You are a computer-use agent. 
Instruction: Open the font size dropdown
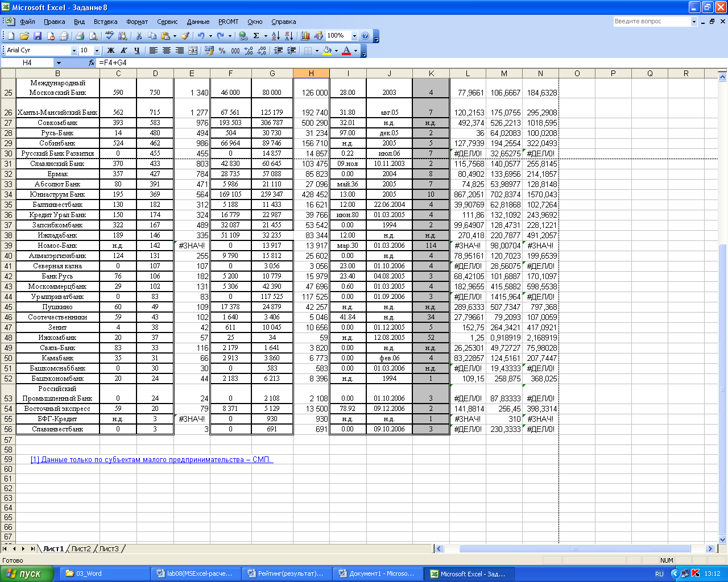[x=97, y=51]
